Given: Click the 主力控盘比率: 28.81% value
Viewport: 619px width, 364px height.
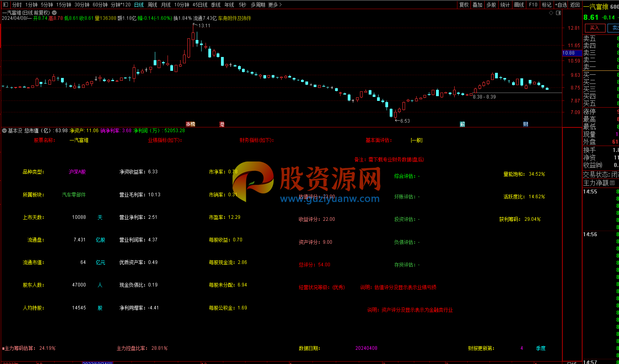Looking at the screenshot, I should (142, 349).
